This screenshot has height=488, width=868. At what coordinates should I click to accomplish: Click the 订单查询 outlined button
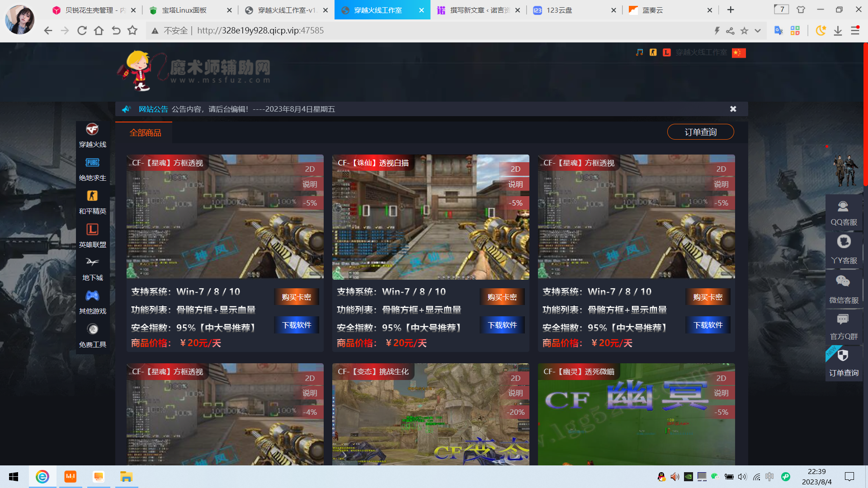[x=700, y=132]
